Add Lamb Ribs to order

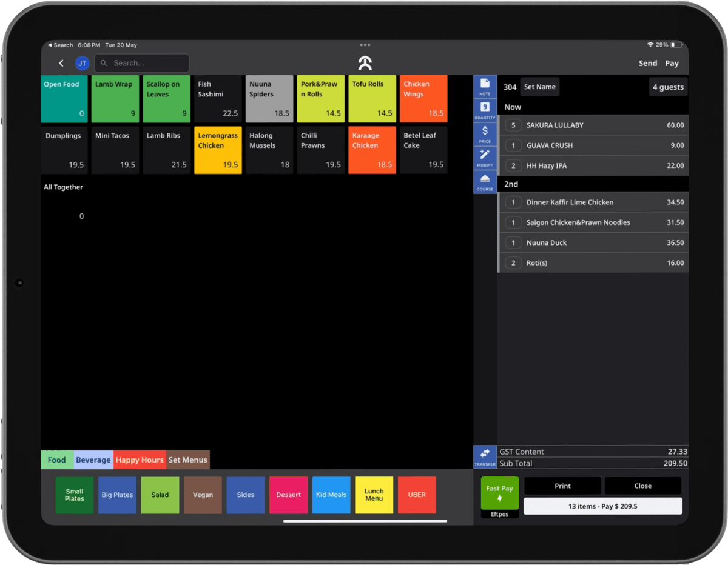167,150
